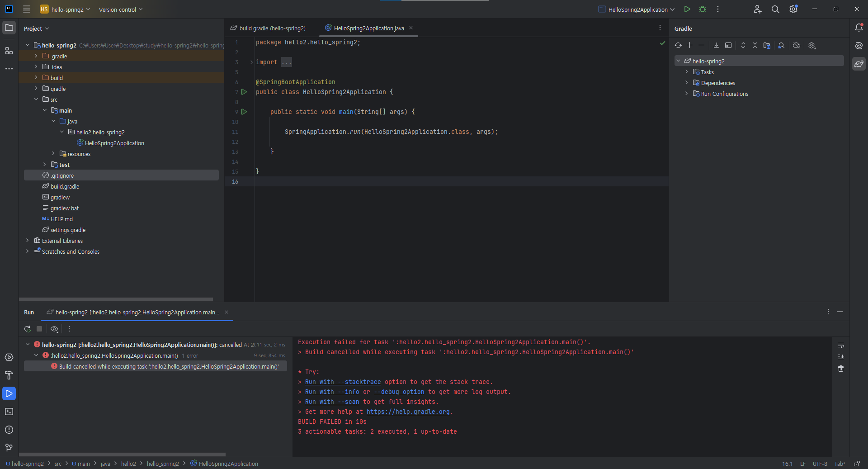The image size is (868, 469).
Task: Open the Structure tool window icon
Action: coord(9,51)
